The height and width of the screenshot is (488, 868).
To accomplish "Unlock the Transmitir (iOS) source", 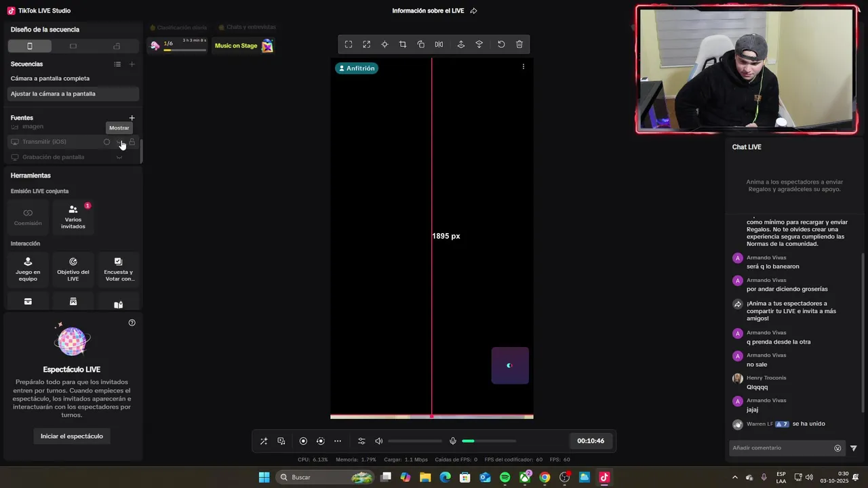I will coord(132,142).
